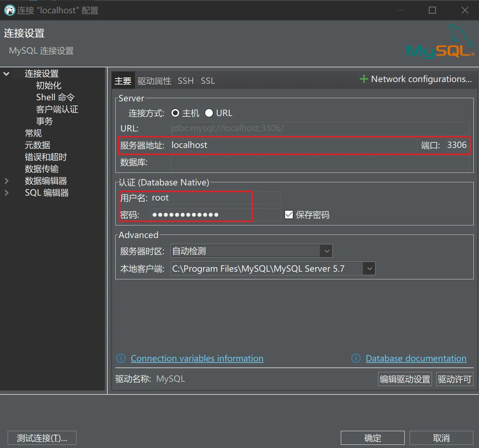Viewport: 479px width, 448px height.
Task: Click the 服务器地址 field containing localhost
Action: point(294,145)
